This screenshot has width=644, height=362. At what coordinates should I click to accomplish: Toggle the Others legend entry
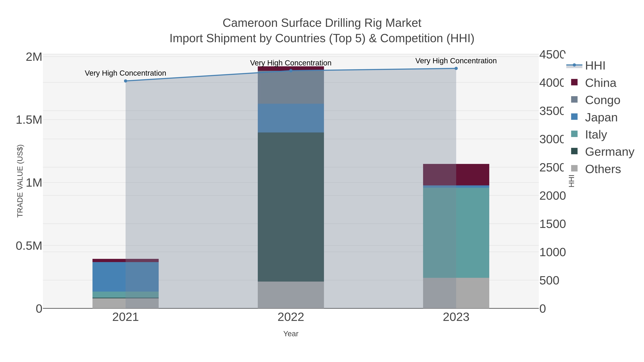click(x=596, y=169)
